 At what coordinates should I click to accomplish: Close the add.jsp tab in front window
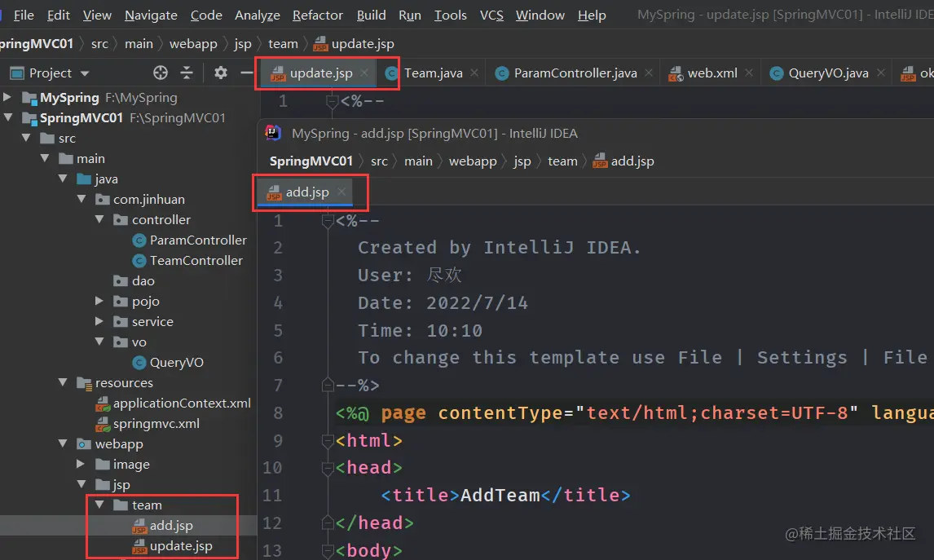pos(341,192)
